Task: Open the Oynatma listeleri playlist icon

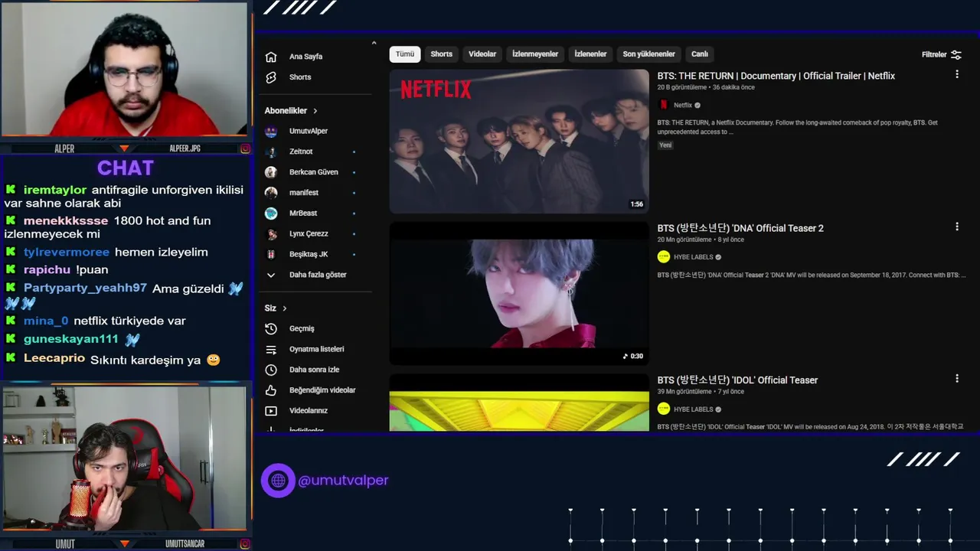Action: (271, 349)
